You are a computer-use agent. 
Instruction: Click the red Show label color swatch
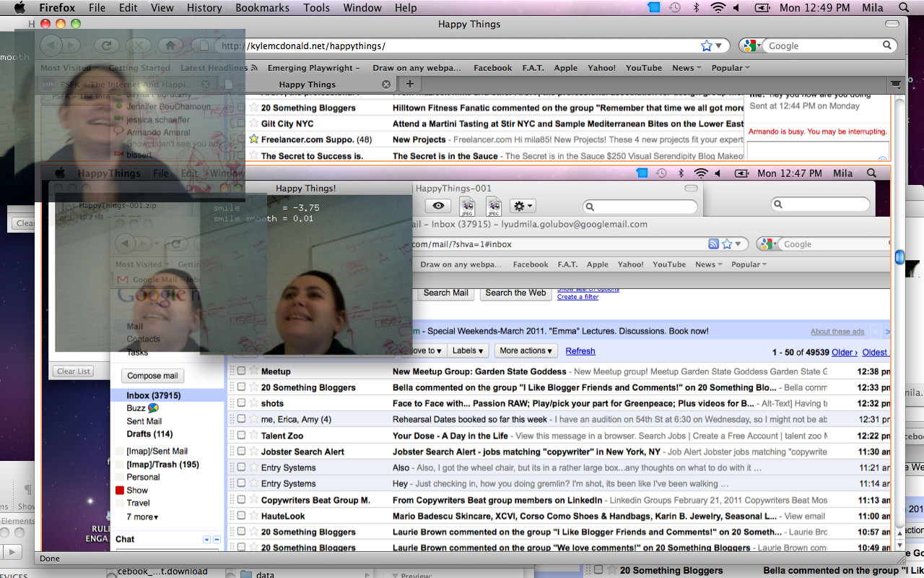click(120, 490)
